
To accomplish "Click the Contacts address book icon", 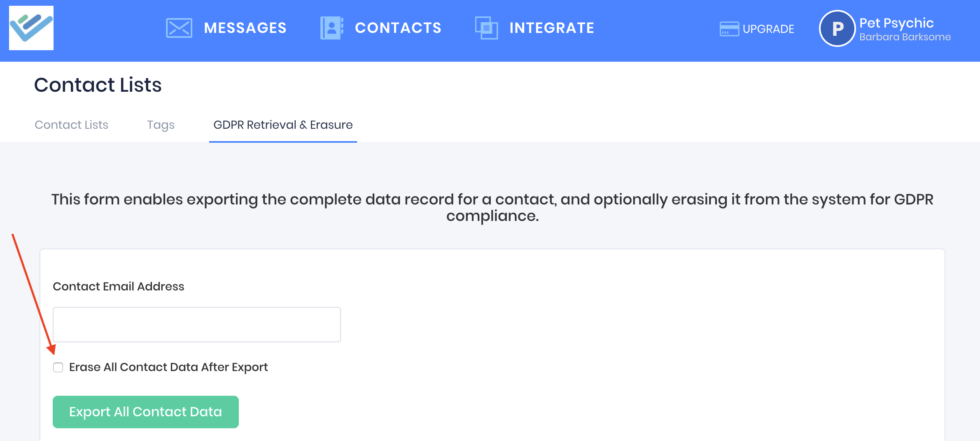I will [331, 28].
